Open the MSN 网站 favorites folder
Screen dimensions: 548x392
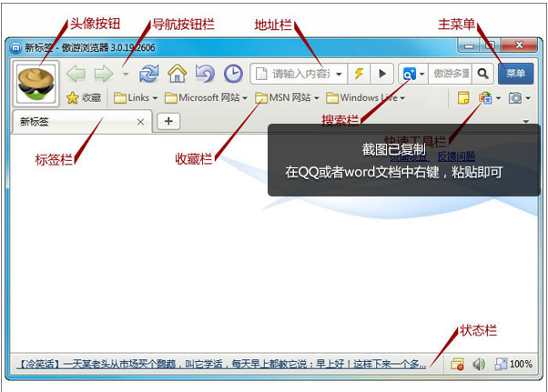pyautogui.click(x=287, y=97)
